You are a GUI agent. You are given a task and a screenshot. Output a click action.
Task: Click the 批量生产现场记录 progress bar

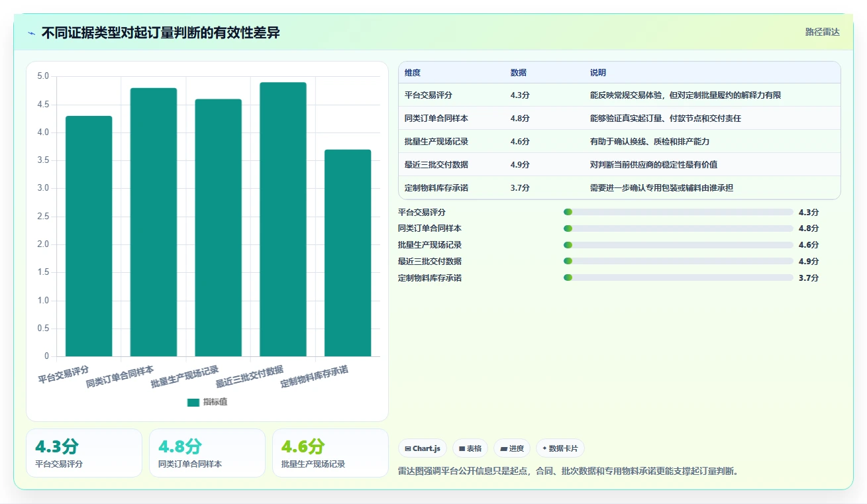(678, 245)
